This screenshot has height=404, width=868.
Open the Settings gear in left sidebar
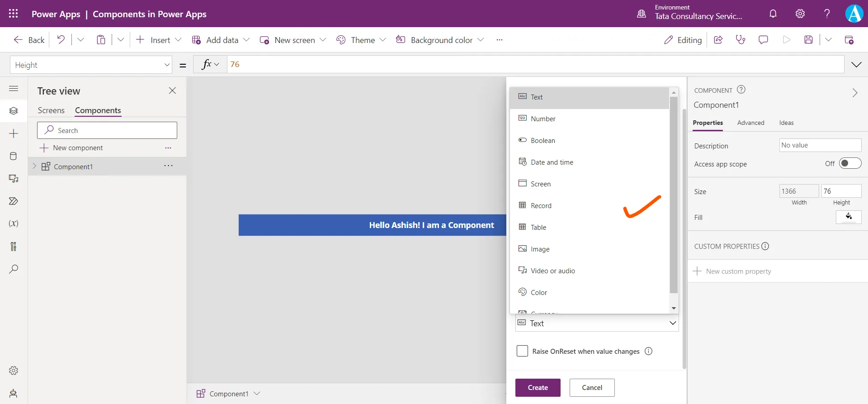(x=14, y=371)
